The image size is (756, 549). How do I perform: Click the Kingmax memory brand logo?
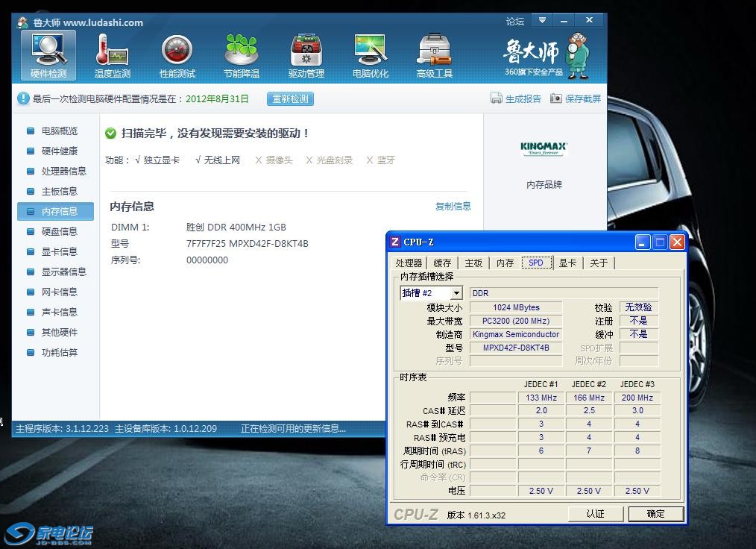point(544,148)
